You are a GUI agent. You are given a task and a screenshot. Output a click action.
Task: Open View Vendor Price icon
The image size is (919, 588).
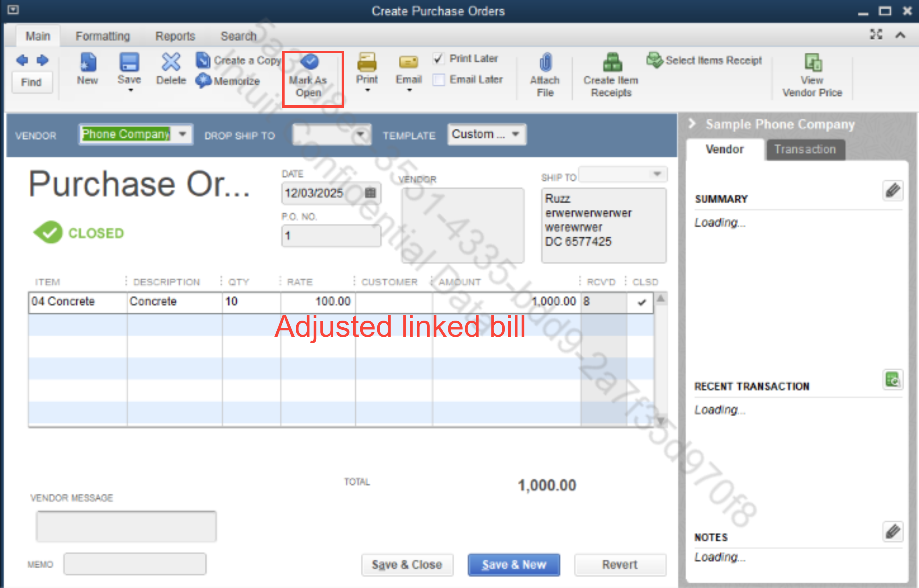point(813,62)
